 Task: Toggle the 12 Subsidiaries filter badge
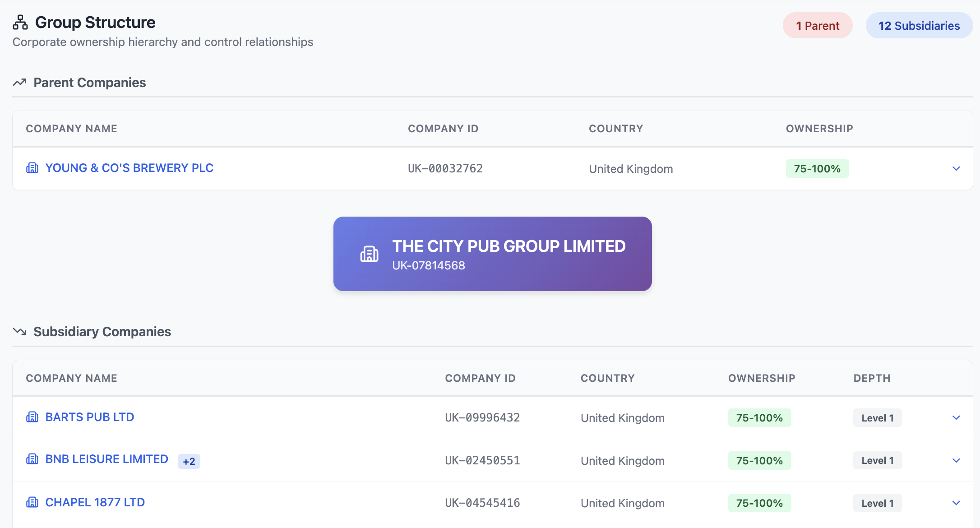tap(919, 25)
